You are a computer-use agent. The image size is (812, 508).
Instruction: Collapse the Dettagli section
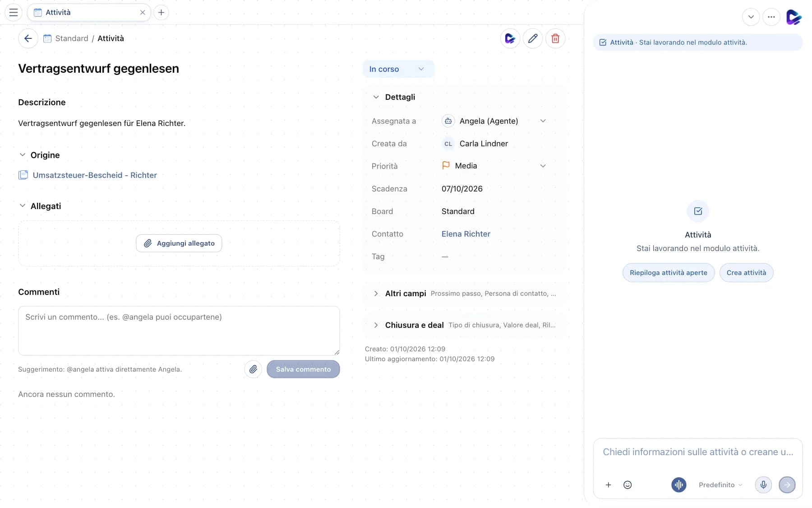376,97
